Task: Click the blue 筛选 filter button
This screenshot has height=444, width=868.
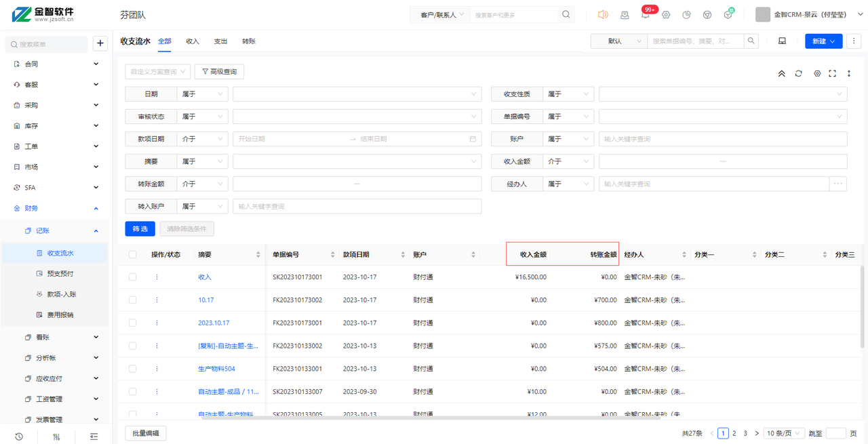Action: pyautogui.click(x=140, y=229)
